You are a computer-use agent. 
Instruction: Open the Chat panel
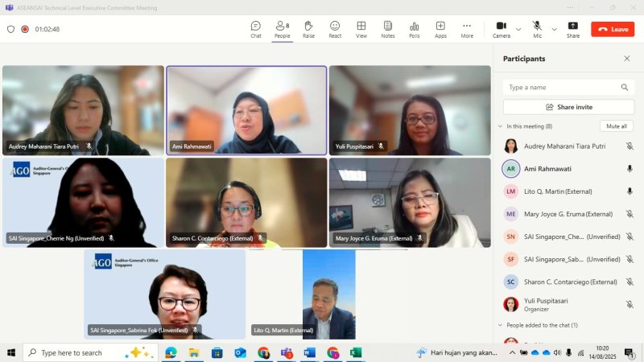[x=256, y=29]
